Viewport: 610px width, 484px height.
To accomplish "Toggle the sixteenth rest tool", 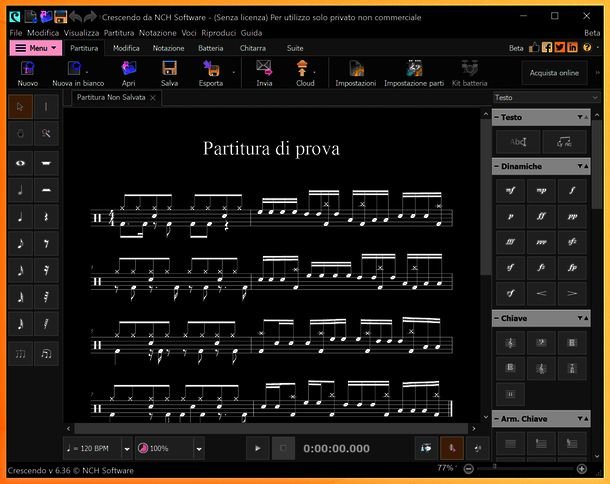I will click(46, 270).
